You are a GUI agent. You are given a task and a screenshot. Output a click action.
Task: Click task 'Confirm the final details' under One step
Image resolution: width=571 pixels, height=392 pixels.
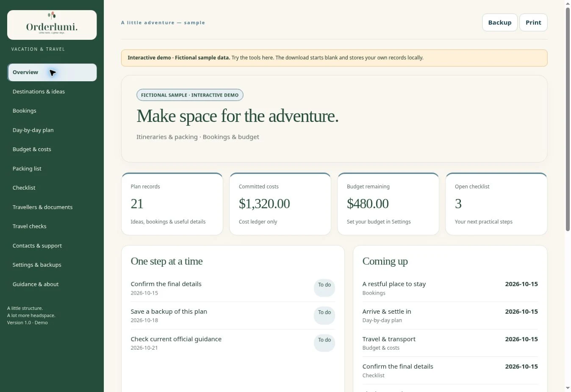tap(166, 284)
